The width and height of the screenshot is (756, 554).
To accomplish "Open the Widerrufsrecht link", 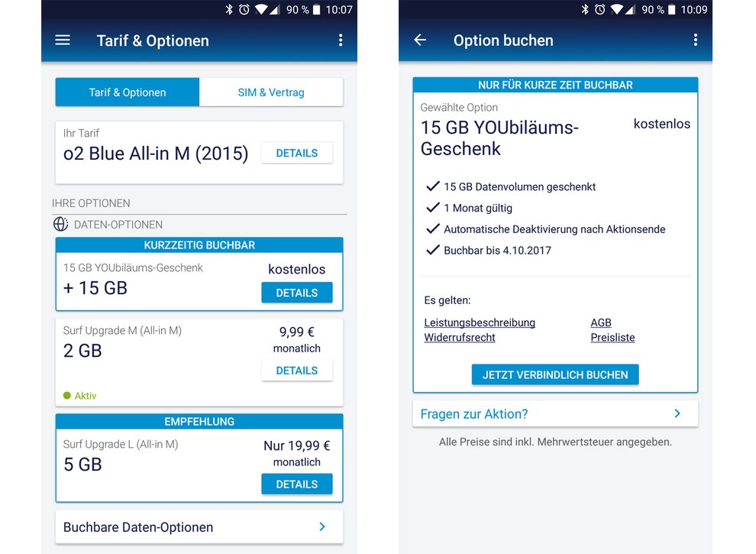I will click(460, 337).
